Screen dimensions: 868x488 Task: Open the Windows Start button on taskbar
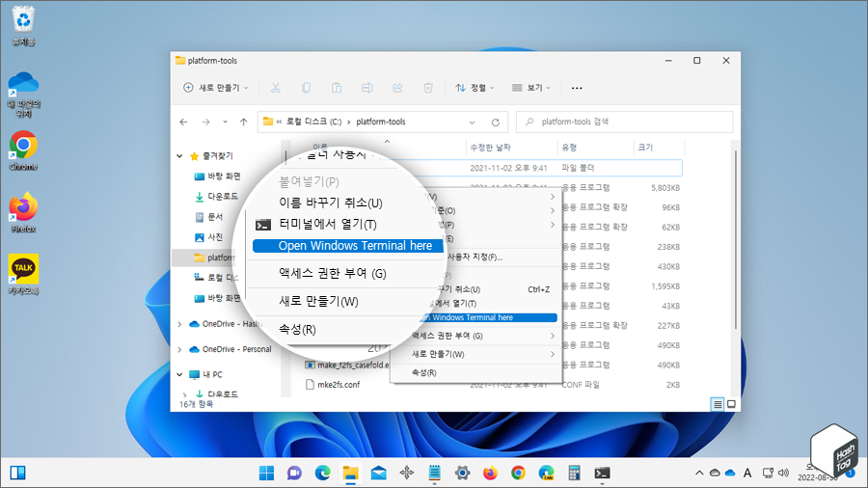tap(266, 474)
